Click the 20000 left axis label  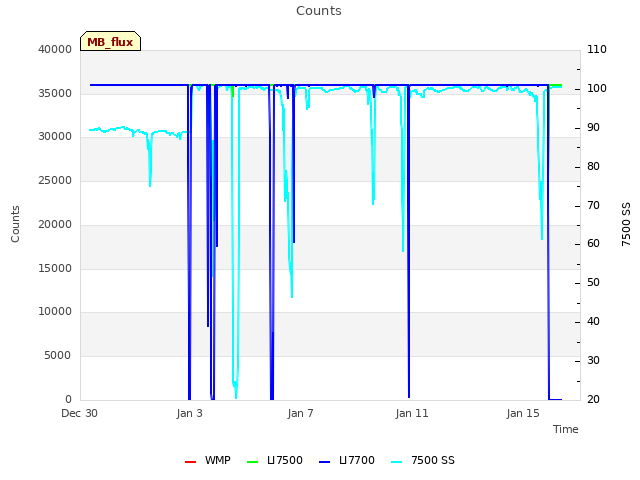(55, 224)
